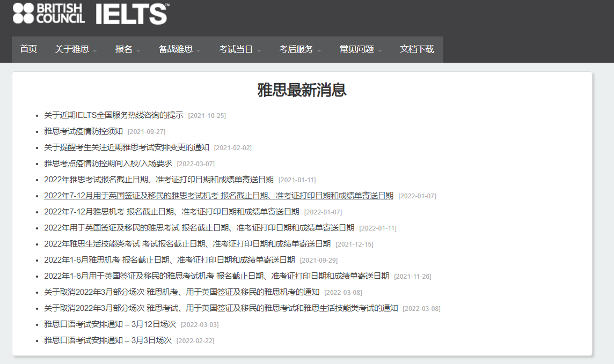
Task: Expand the 常见问题 dropdown menu
Action: pyautogui.click(x=360, y=49)
